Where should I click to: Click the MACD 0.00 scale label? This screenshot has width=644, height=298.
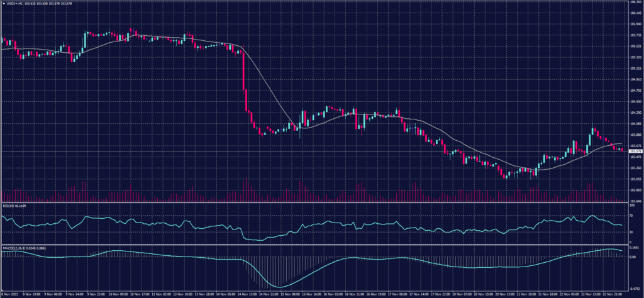(x=632, y=257)
